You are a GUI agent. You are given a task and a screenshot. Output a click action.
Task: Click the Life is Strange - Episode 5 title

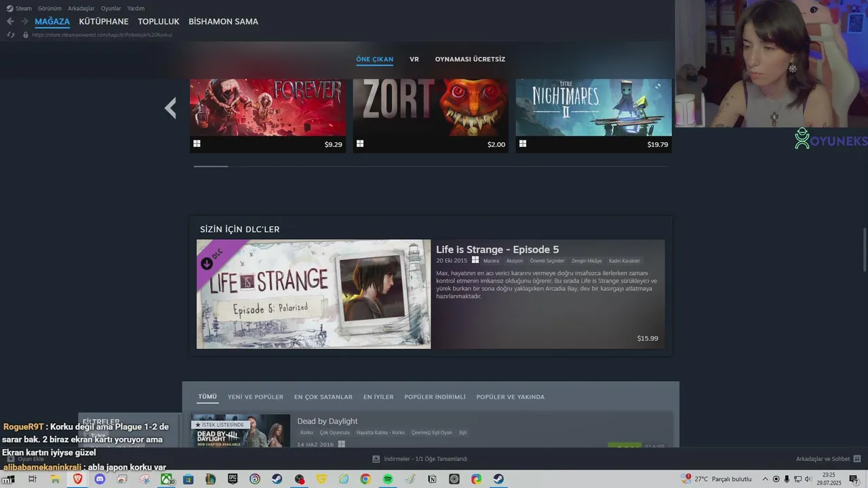tap(497, 249)
